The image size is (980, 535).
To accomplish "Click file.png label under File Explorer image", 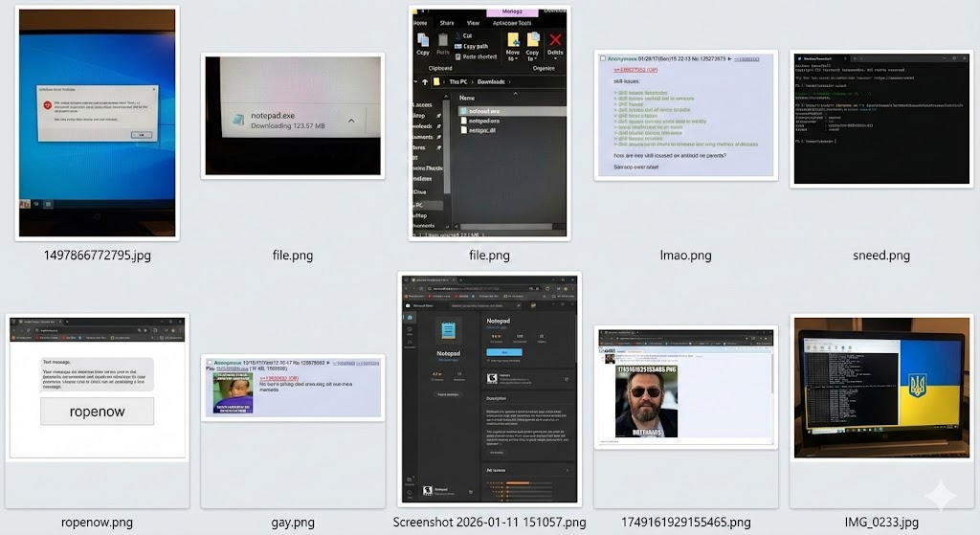I will click(489, 255).
